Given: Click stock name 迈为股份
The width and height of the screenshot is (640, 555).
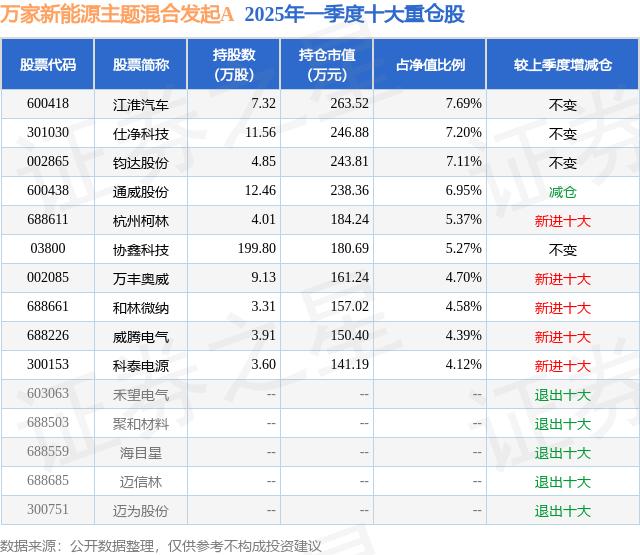Looking at the screenshot, I should click(141, 511).
